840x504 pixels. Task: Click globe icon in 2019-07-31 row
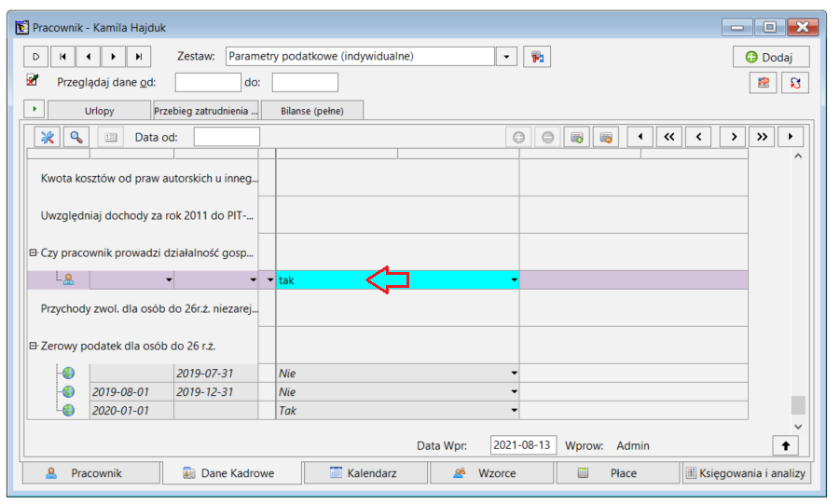(69, 374)
